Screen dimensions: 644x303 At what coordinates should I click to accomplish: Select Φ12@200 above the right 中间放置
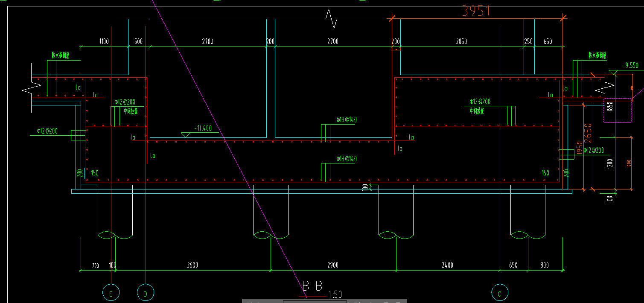pos(480,102)
